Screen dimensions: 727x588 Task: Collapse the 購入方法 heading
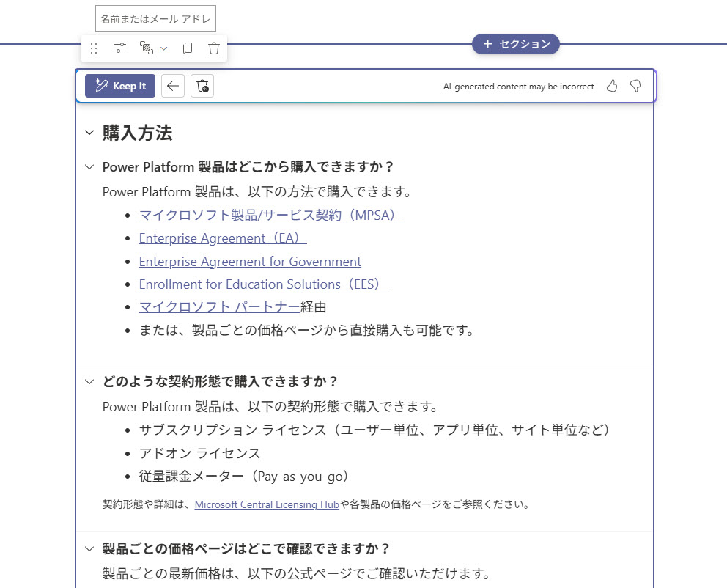89,133
